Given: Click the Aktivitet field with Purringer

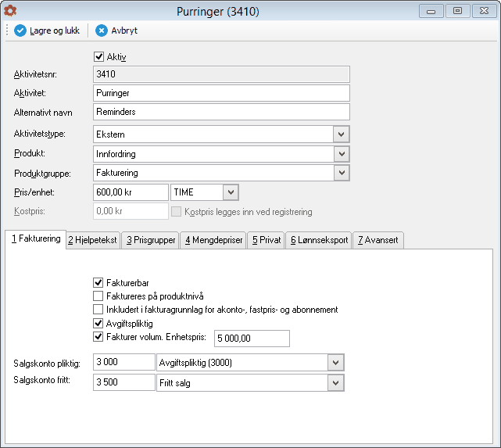Looking at the screenshot, I should coord(221,93).
